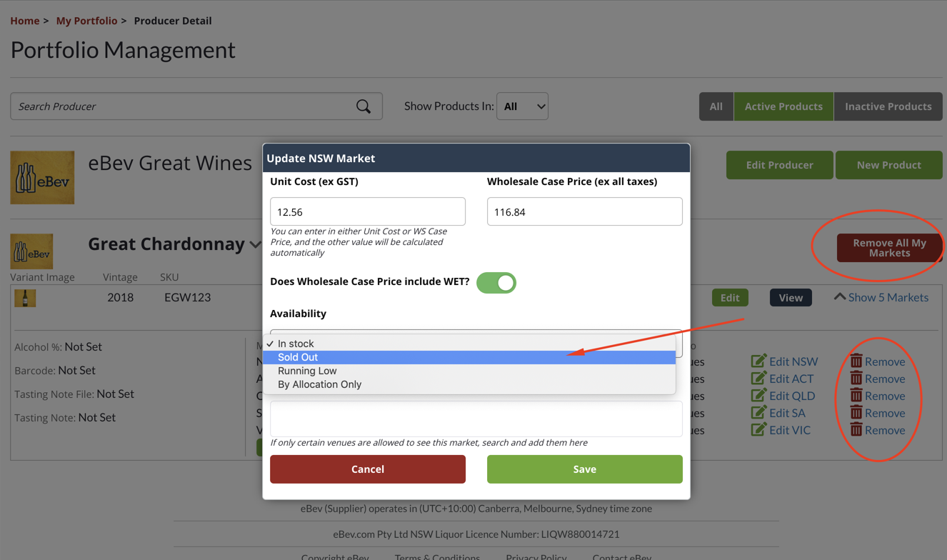This screenshot has height=560, width=947.
Task: Open the My Portfolio breadcrumb link
Action: click(86, 21)
